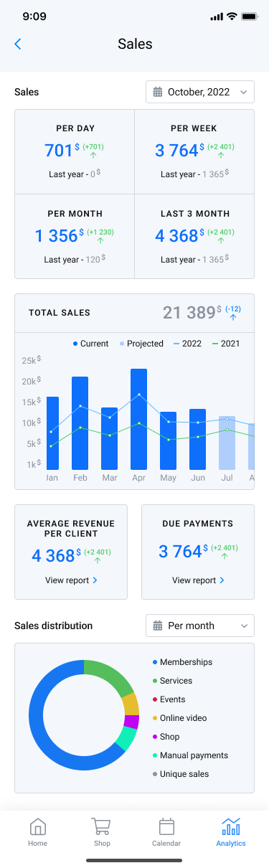Open the Shop cart icon
Screen dimensions: 269x868
tap(102, 827)
